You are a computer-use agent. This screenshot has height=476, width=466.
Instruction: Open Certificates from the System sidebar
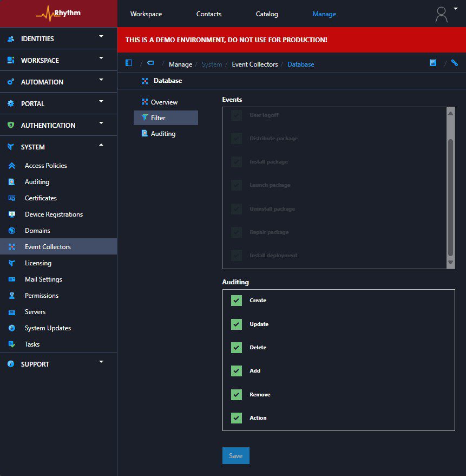41,198
